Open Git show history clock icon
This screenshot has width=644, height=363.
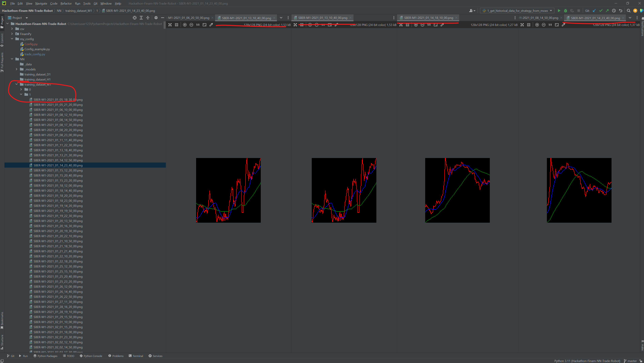point(614,11)
